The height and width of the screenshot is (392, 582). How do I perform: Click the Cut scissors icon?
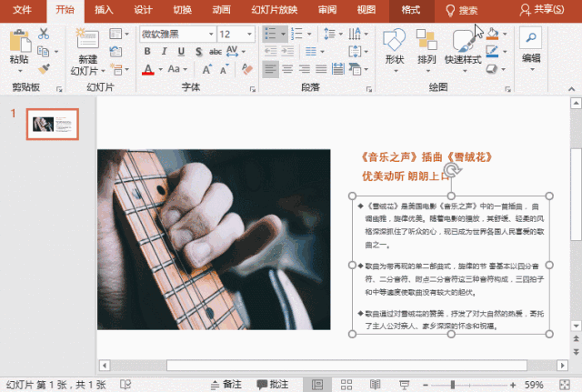tap(44, 34)
